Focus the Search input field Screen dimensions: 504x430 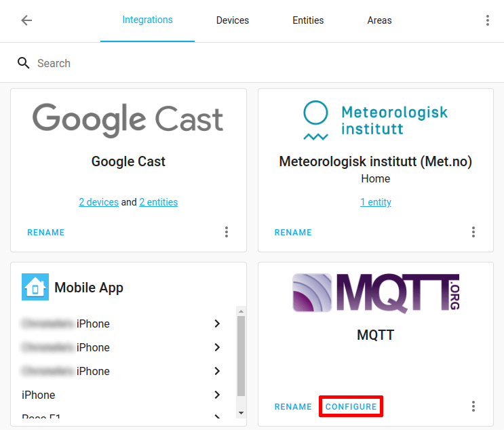tap(252, 63)
